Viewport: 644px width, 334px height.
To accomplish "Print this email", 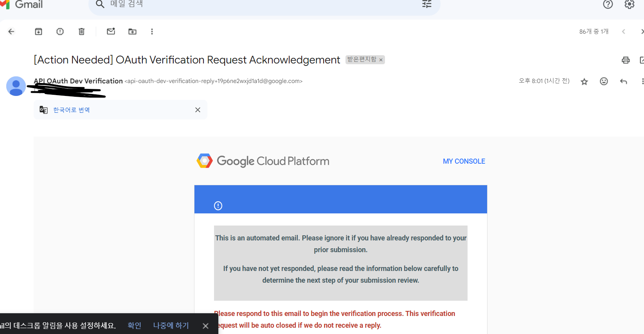I will click(626, 60).
